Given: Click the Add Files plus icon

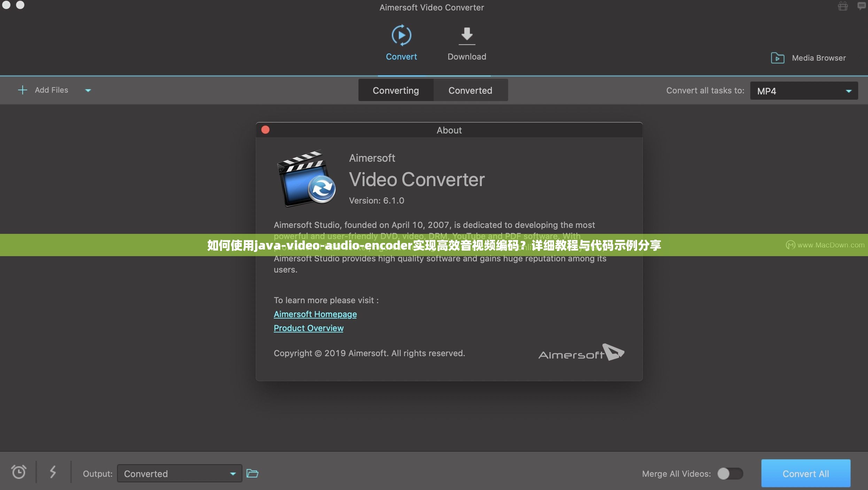Looking at the screenshot, I should coord(22,90).
